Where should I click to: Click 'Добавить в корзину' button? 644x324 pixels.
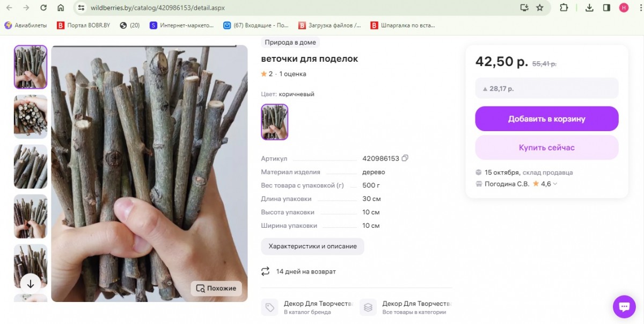(x=546, y=119)
